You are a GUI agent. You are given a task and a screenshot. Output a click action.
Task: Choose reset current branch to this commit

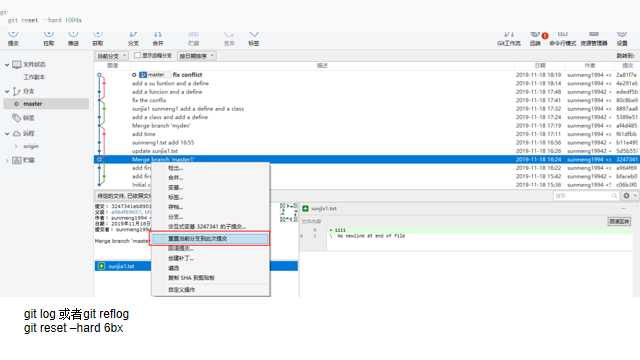pos(209,238)
